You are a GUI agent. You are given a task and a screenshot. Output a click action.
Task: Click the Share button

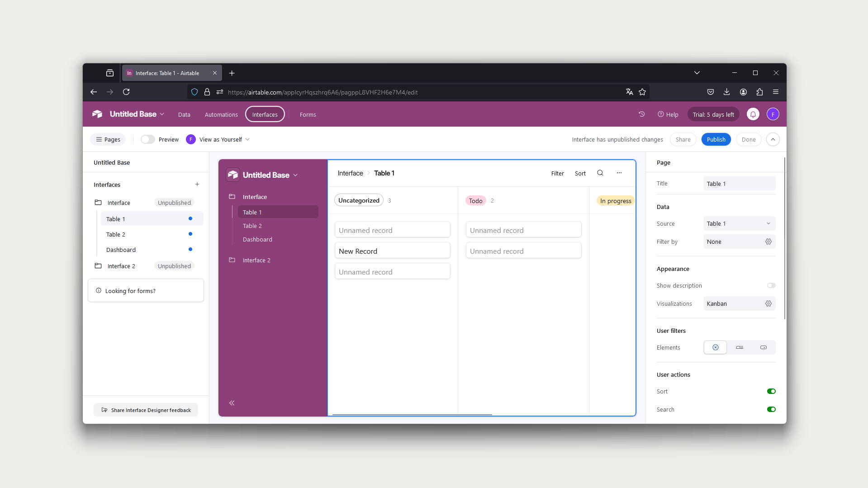(683, 139)
